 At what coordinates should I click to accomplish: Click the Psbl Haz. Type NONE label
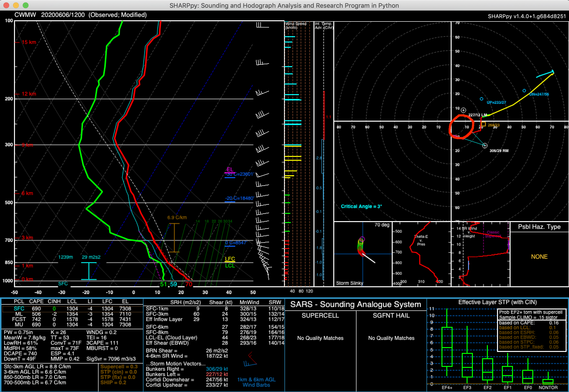pos(539,257)
